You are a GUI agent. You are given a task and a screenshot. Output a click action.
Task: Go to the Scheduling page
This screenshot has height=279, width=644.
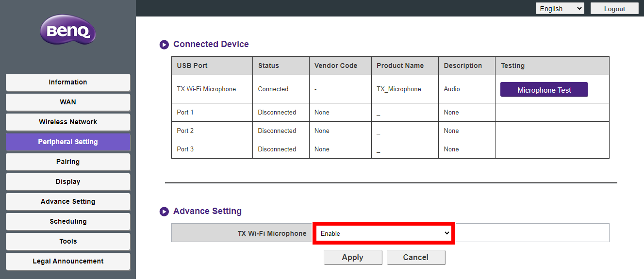[x=68, y=221]
